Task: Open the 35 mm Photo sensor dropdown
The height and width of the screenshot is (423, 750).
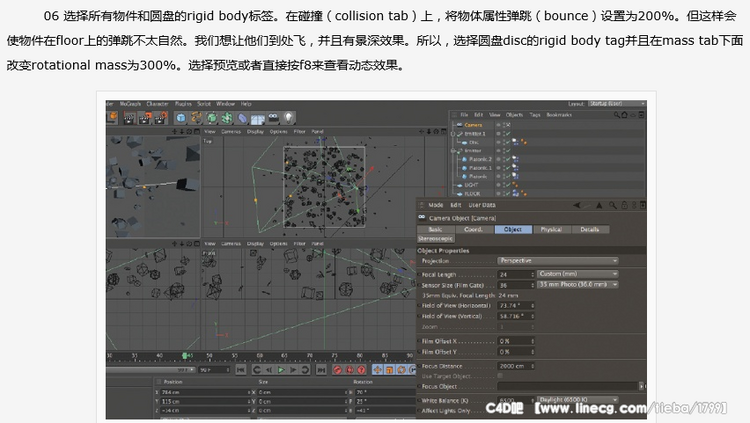Action: point(578,284)
